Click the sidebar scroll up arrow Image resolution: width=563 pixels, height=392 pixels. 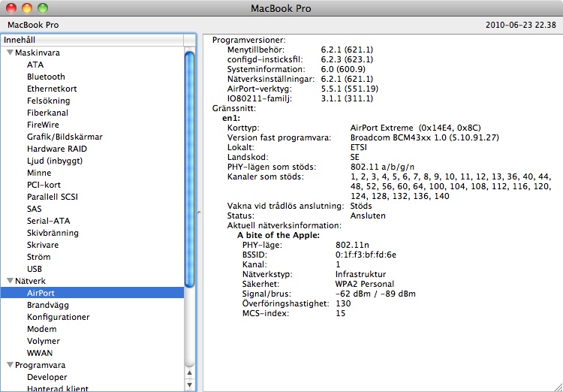point(190,373)
